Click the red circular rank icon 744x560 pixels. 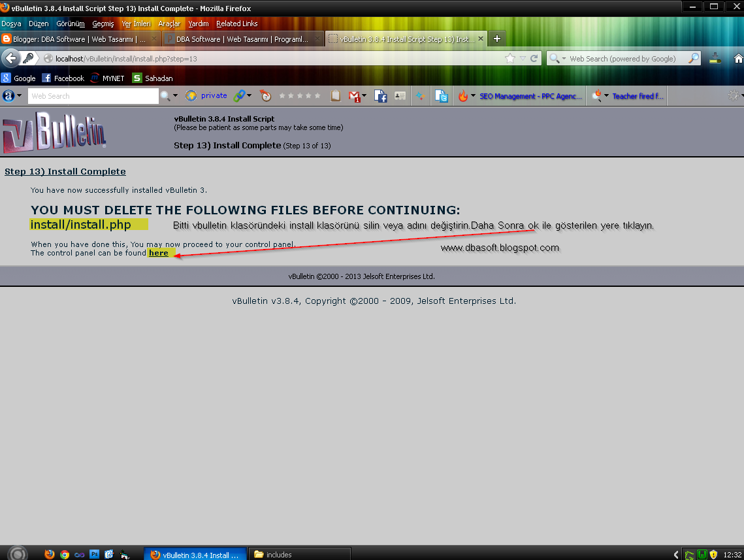[266, 96]
